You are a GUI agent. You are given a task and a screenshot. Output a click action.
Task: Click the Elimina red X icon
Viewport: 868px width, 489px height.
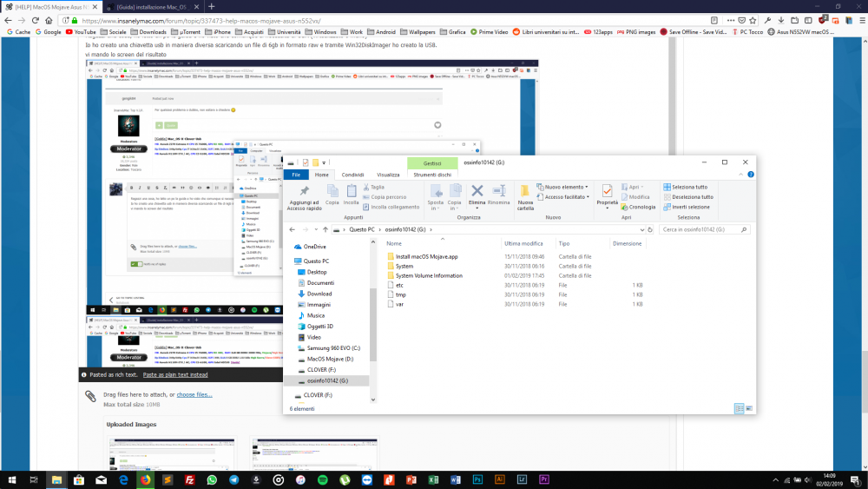(477, 191)
